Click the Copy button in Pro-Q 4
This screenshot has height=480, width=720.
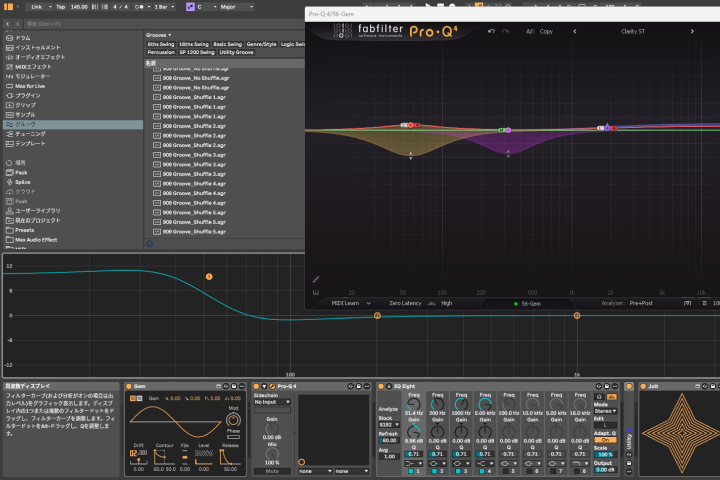point(546,31)
